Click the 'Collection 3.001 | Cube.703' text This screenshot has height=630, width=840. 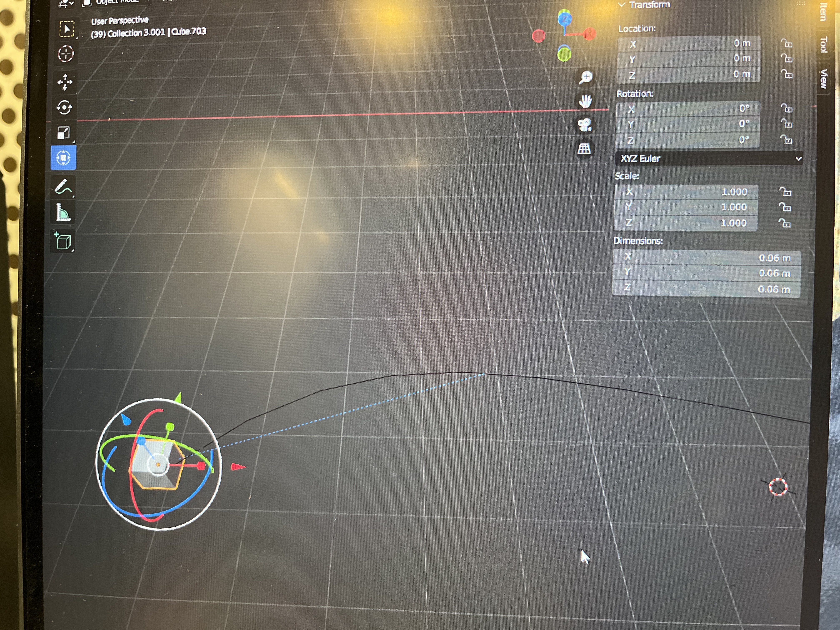point(156,32)
